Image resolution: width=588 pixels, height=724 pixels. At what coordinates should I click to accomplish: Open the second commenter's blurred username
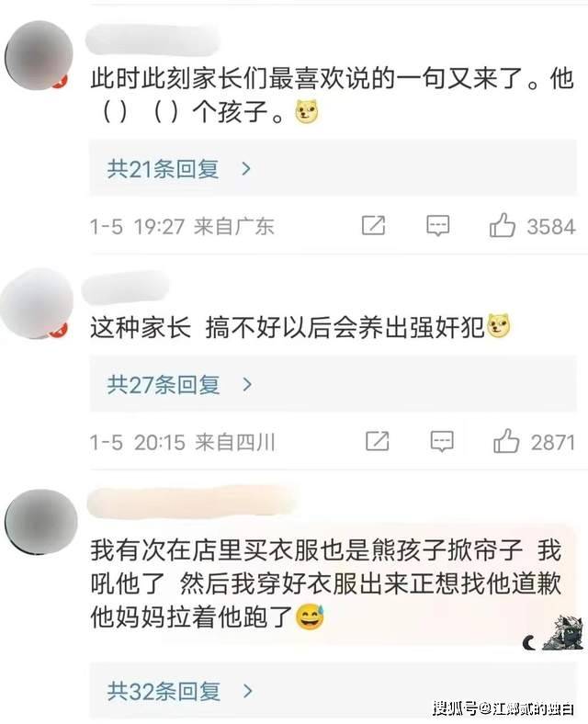[x=126, y=288]
